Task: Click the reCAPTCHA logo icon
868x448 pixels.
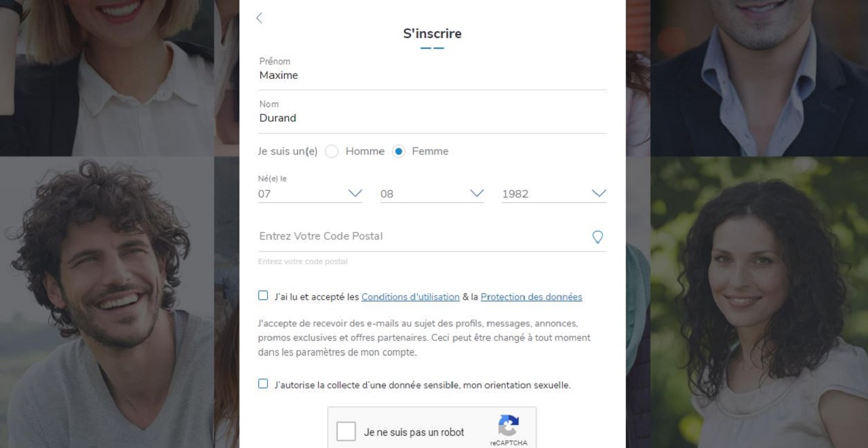Action: (508, 428)
